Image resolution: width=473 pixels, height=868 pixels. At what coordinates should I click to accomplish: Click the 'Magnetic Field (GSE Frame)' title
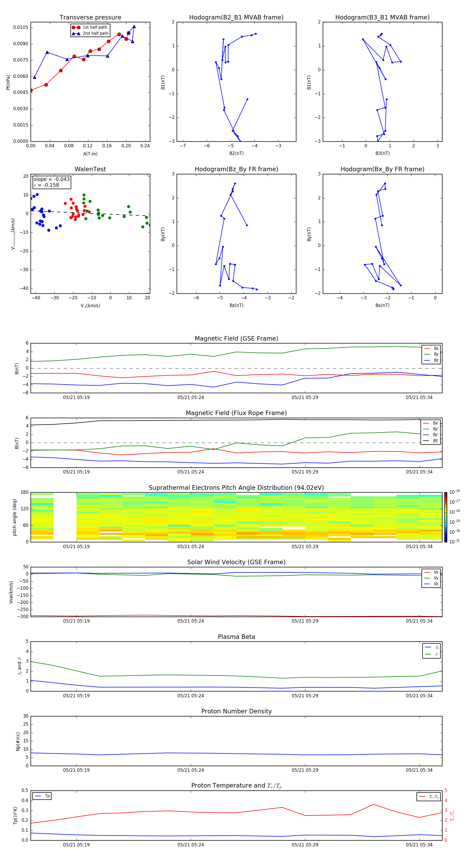[x=236, y=339]
